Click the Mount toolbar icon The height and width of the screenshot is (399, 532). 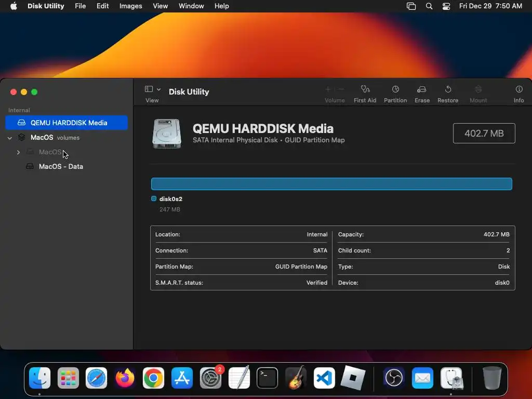[x=478, y=89]
